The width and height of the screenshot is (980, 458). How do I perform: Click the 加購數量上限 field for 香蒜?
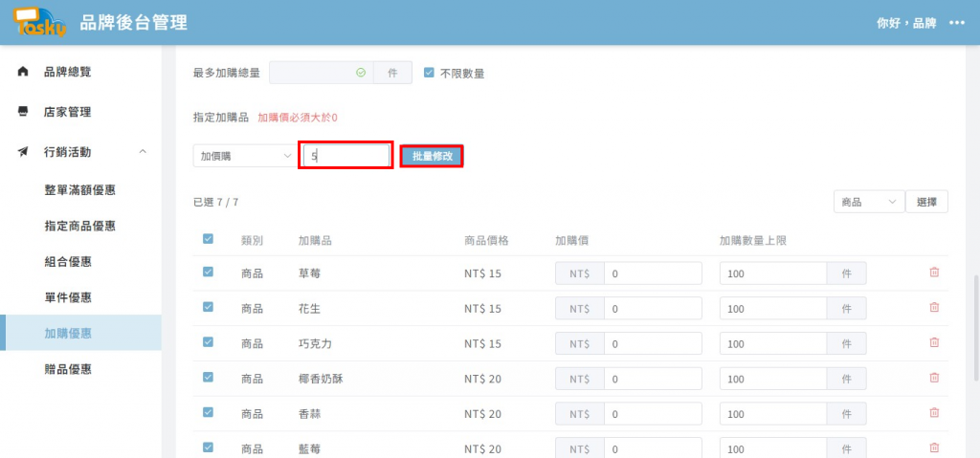(773, 413)
